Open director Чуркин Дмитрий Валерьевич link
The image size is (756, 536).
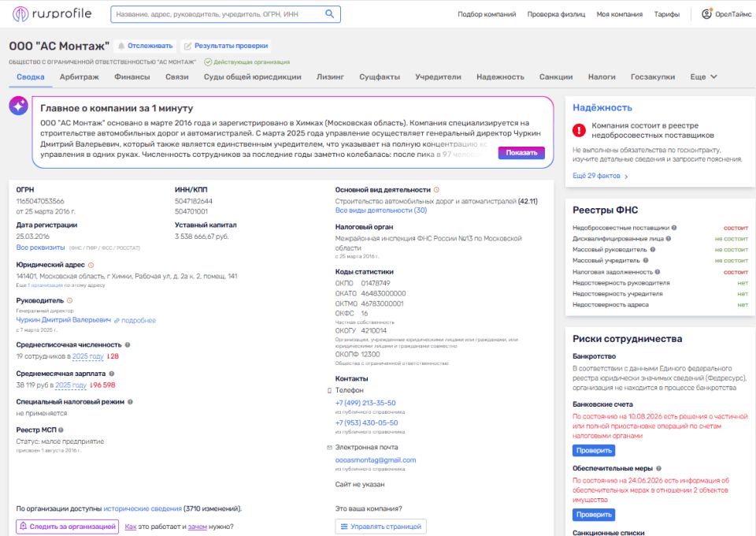point(64,320)
